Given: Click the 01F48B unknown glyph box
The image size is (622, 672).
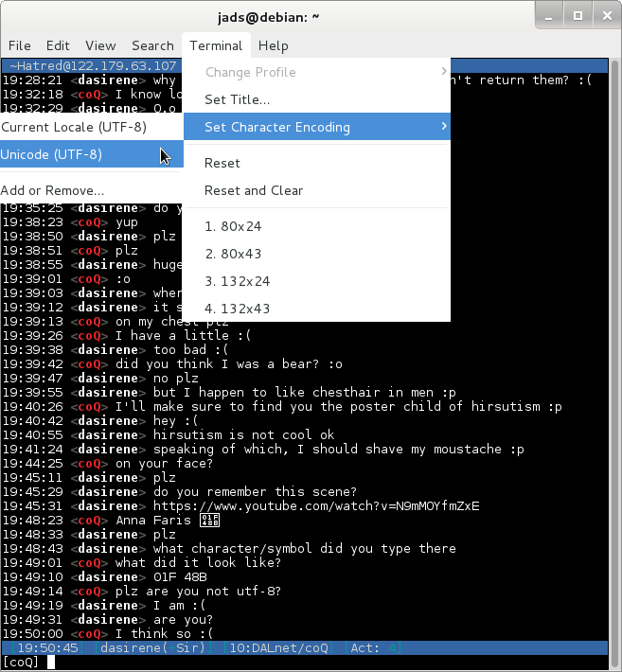Looking at the screenshot, I should click(x=209, y=521).
